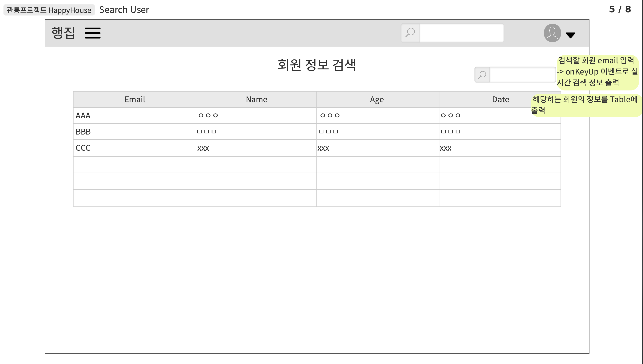Click the Search User heading text
Image resolution: width=643 pixels, height=364 pixels.
pyautogui.click(x=124, y=9)
